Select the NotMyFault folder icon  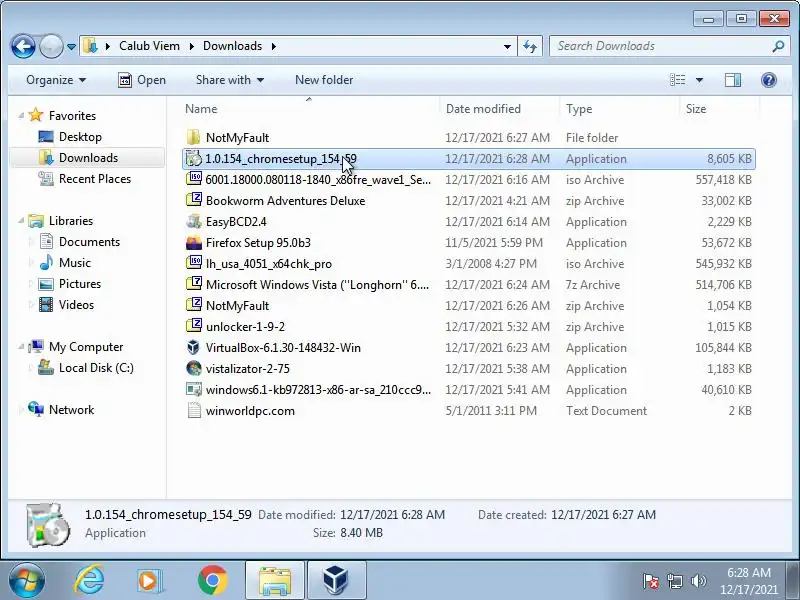[x=193, y=137]
